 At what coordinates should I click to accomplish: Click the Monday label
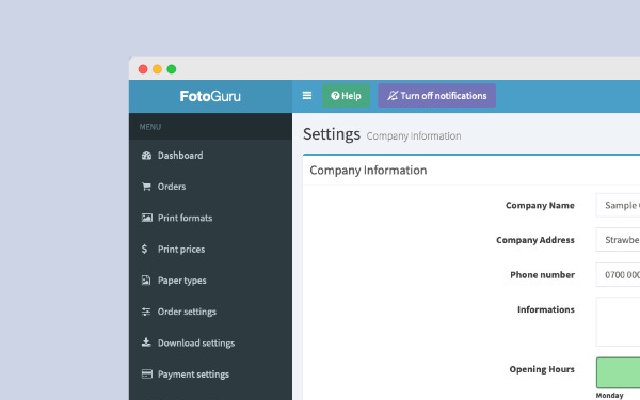tap(609, 395)
